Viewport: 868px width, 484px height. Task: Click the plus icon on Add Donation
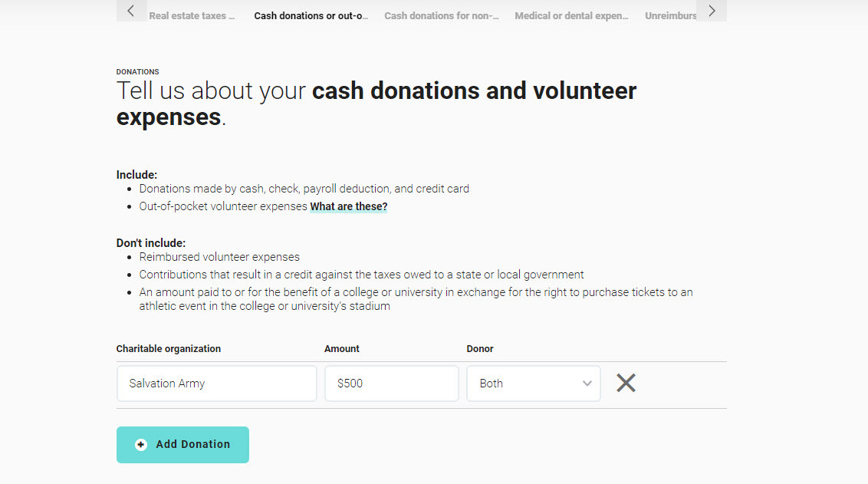pos(141,445)
